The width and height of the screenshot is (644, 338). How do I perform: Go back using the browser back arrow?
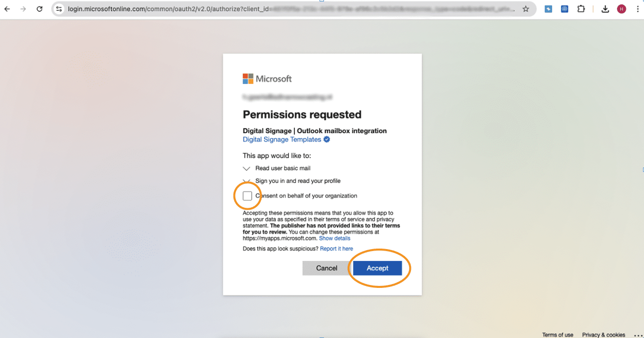tap(7, 9)
